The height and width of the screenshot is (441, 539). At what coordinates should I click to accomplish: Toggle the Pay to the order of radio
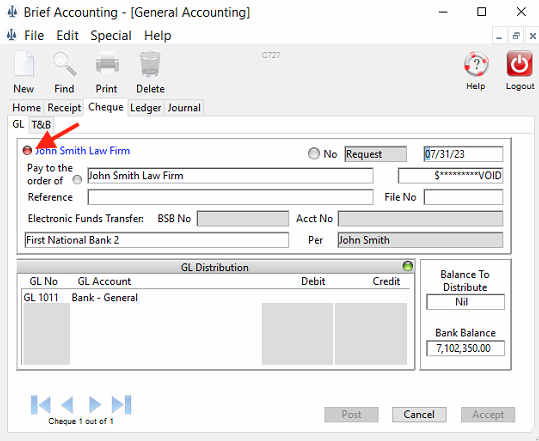77,179
